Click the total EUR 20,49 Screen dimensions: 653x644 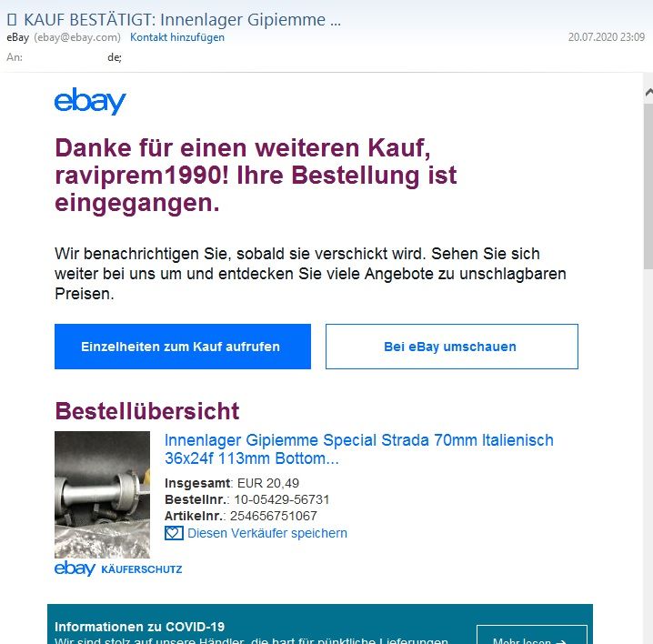tap(268, 483)
